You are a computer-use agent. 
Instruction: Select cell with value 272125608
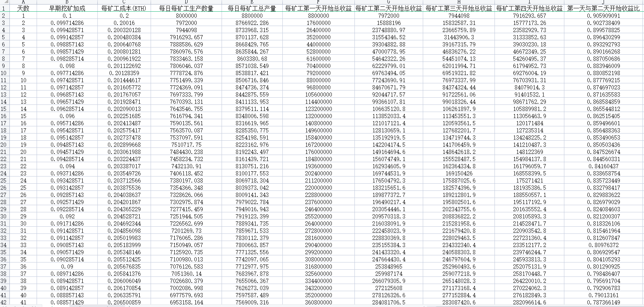[x=388, y=288]
